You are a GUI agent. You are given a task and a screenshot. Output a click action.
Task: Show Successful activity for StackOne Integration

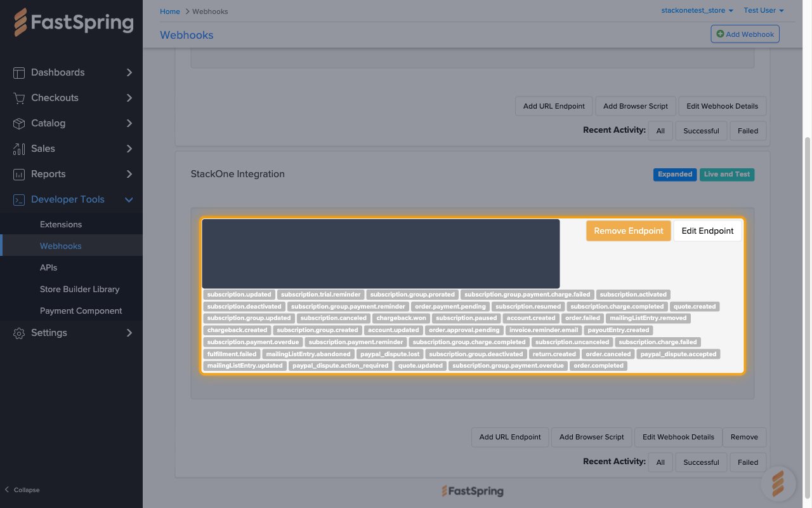(x=701, y=462)
